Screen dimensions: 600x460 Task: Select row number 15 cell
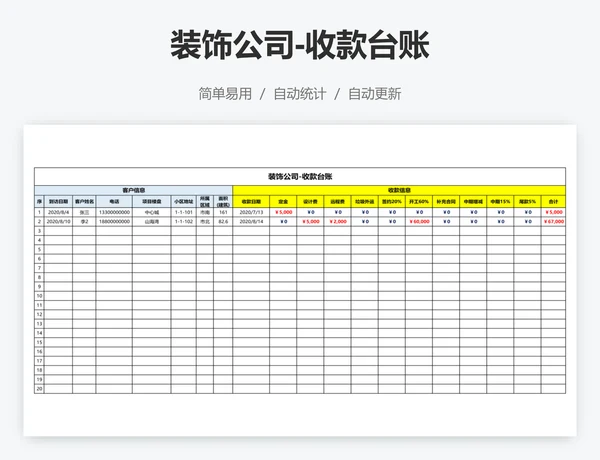[x=39, y=343]
